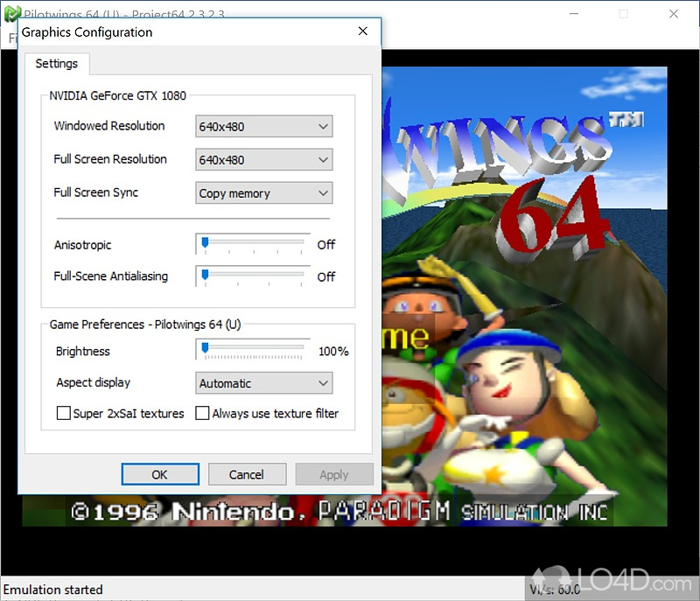Screen dimensions: 700x601
Task: Click the Full-Scene Antialiasing slider track
Action: pyautogui.click(x=254, y=274)
